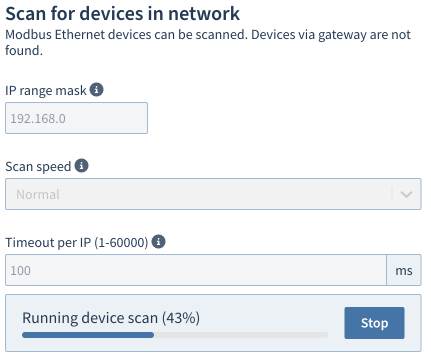Click the ms unit label

coord(404,270)
